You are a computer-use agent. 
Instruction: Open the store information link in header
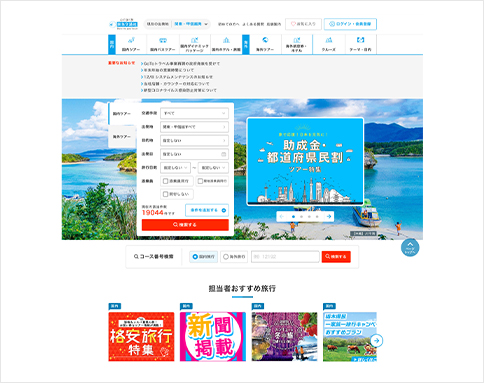[x=274, y=24]
